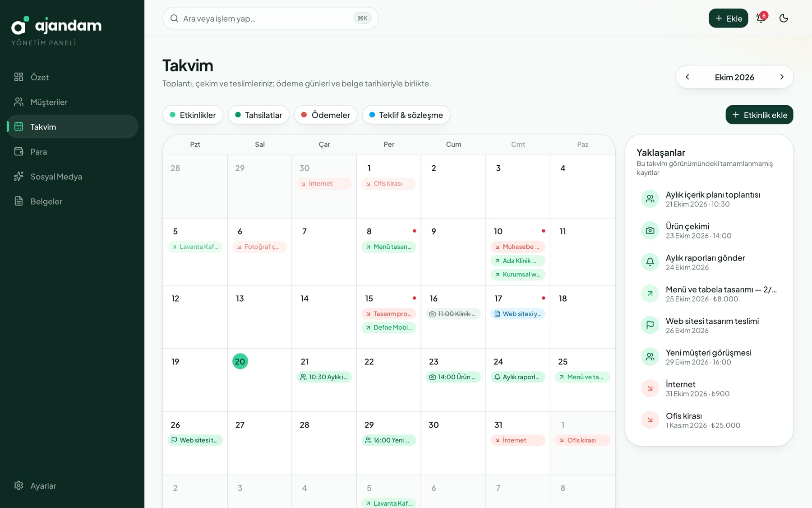This screenshot has height=508, width=812.
Task: Open the notifications bell icon
Action: click(761, 18)
